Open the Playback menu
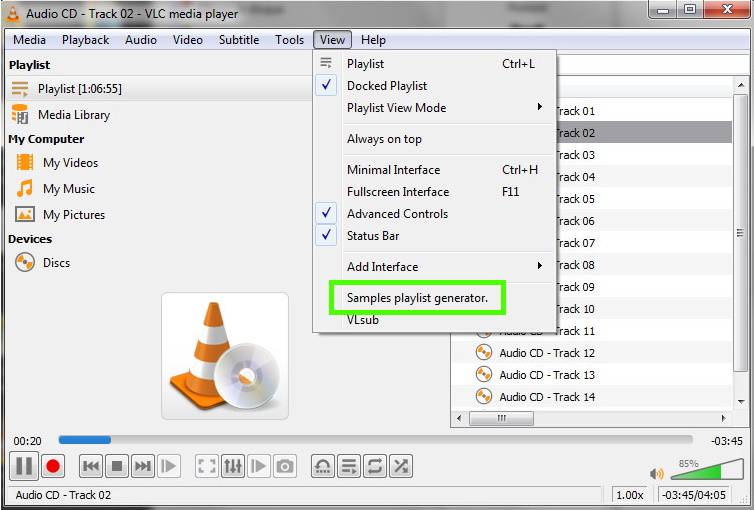This screenshot has width=754, height=510. (x=86, y=40)
